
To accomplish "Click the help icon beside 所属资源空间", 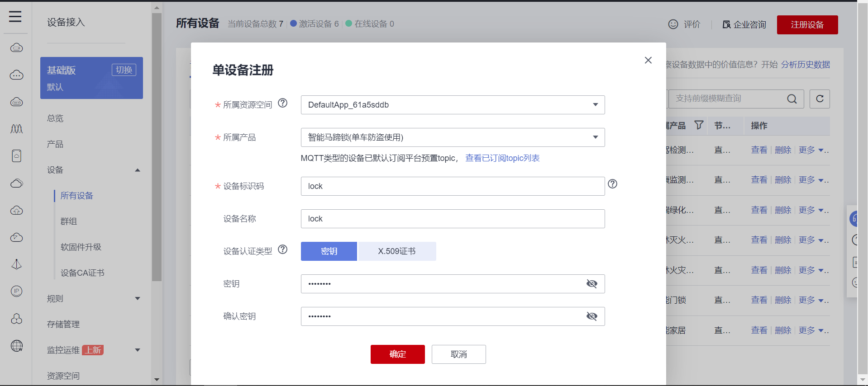I will (283, 103).
